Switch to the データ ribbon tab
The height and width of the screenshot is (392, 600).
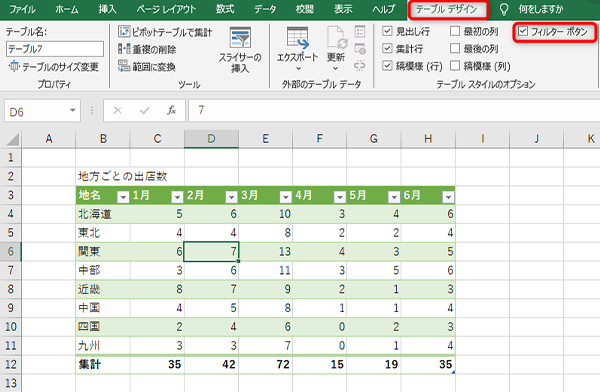[265, 9]
